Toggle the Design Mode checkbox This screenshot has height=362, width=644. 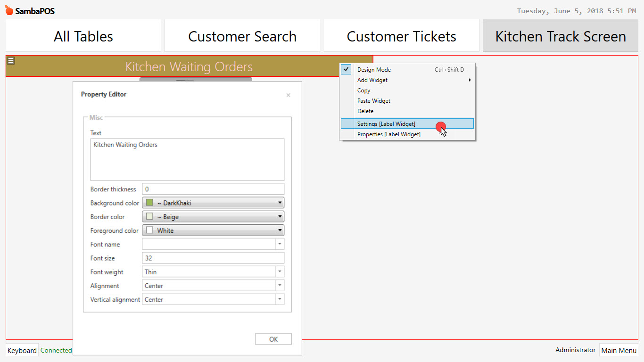(346, 69)
